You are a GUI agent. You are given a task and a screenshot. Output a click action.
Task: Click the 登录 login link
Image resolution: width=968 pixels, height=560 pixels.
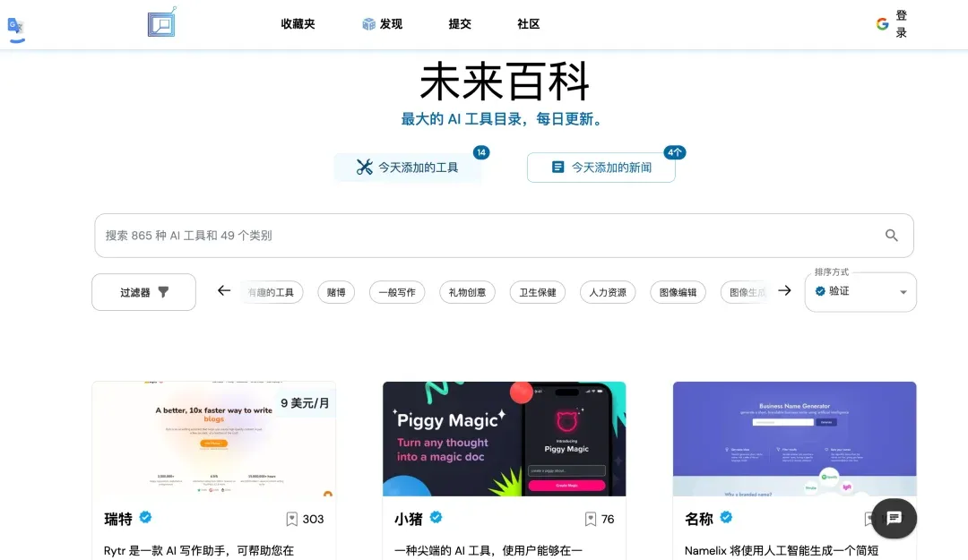coord(902,24)
